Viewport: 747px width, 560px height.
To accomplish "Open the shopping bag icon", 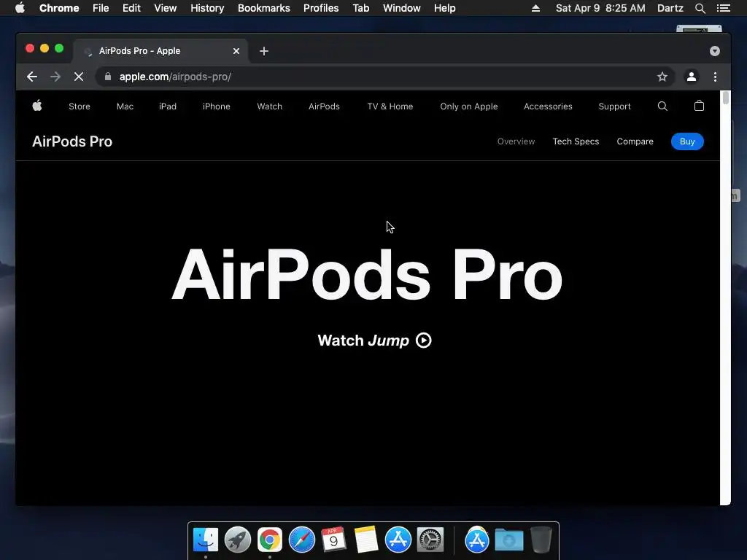I will 699,106.
